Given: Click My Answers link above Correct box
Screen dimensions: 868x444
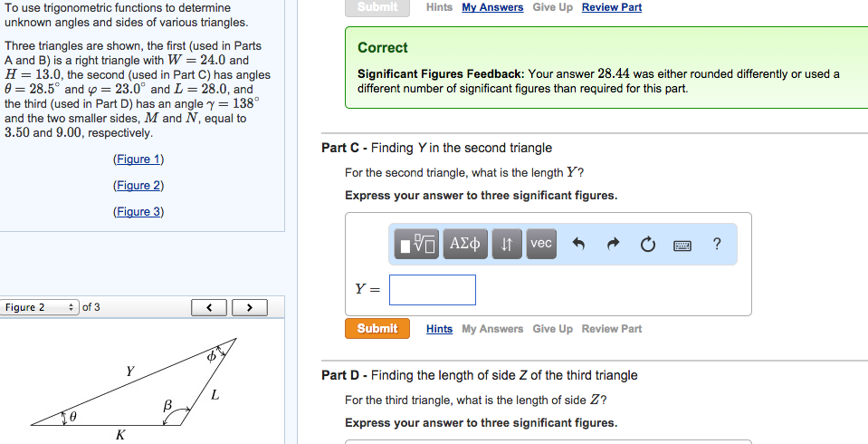Looking at the screenshot, I should coord(492,7).
